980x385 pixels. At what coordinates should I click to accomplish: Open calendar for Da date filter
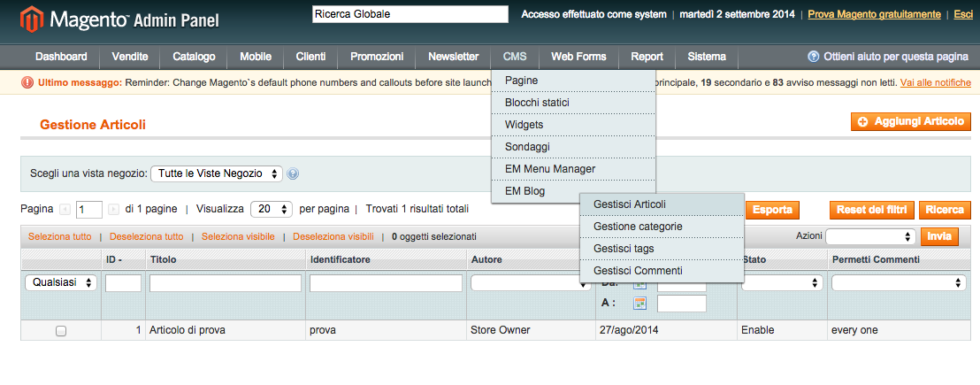point(639,283)
